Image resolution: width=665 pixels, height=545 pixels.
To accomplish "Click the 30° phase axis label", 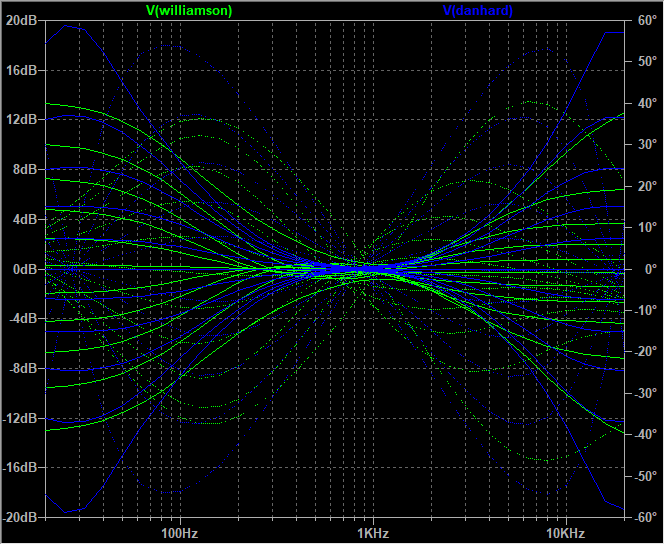I will (647, 145).
